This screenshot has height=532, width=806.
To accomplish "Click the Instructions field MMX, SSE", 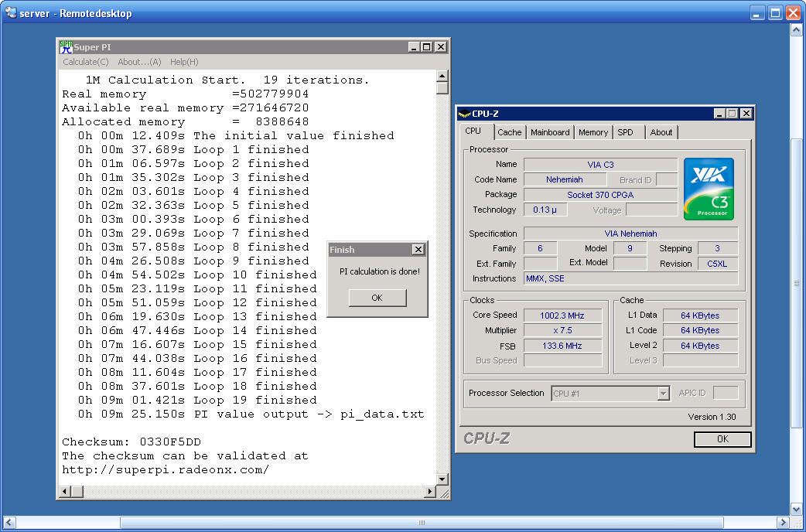I will (630, 278).
